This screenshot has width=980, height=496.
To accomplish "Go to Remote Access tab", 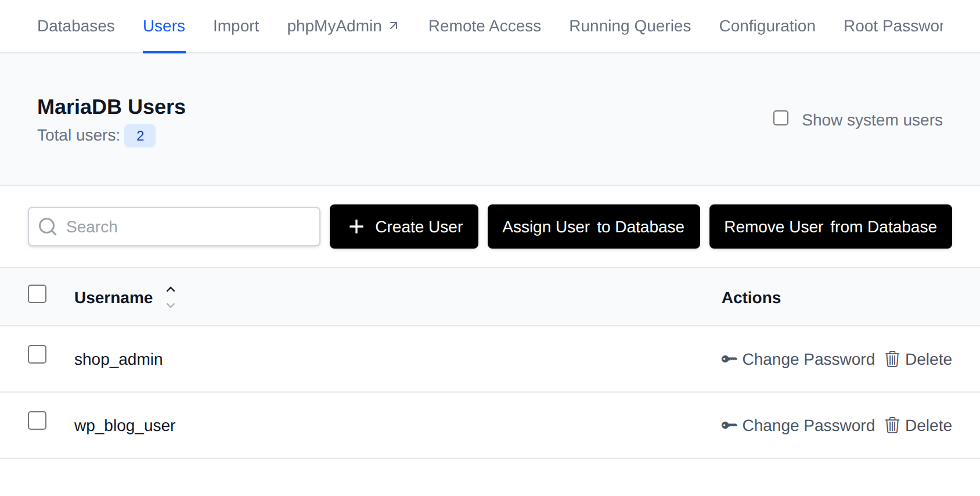I will tap(485, 26).
